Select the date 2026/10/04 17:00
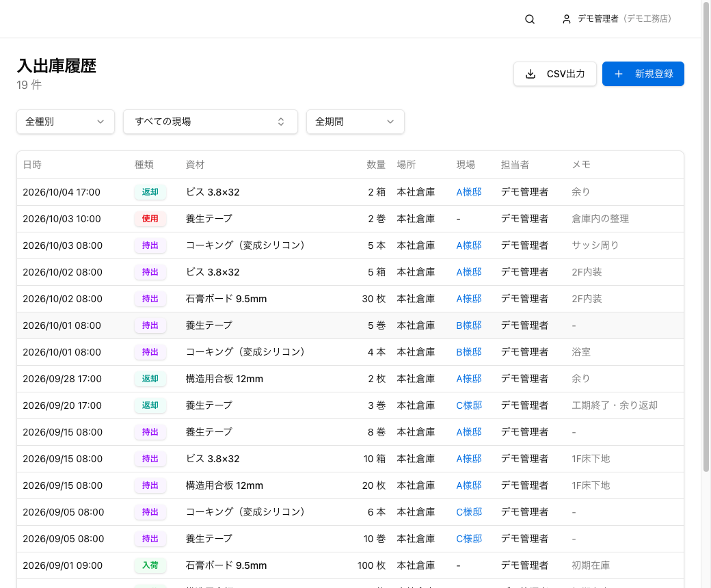Viewport: 711px width, 588px height. [62, 192]
